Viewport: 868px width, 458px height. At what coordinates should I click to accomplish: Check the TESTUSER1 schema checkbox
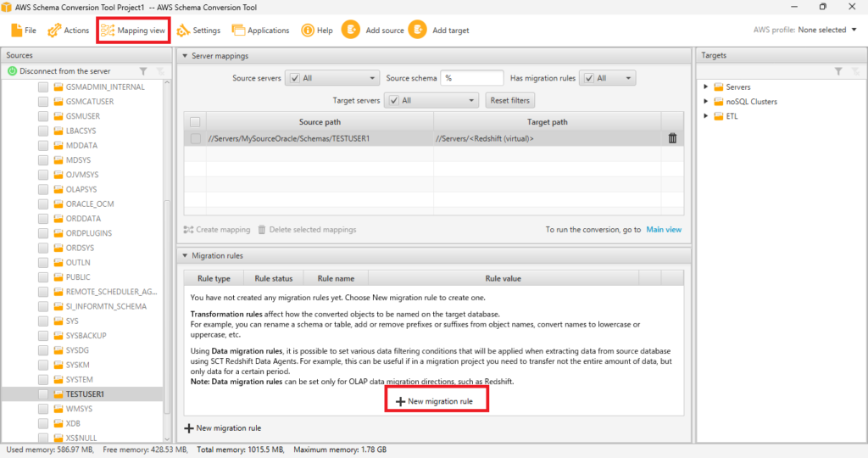point(43,394)
